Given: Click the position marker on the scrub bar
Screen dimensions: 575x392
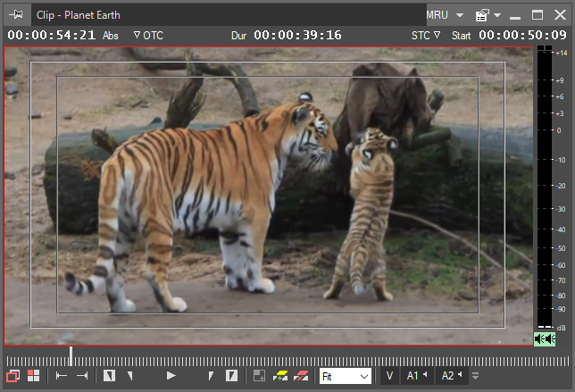Looking at the screenshot, I should (71, 355).
